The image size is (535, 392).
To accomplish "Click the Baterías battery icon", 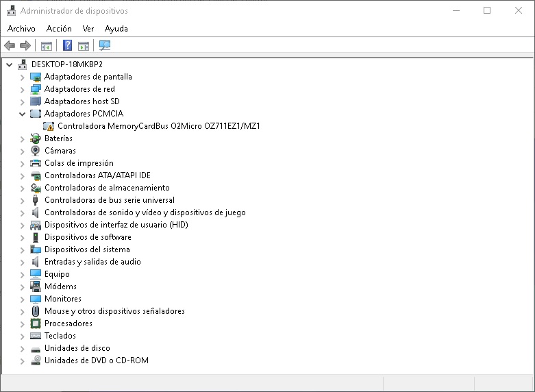I will 36,138.
